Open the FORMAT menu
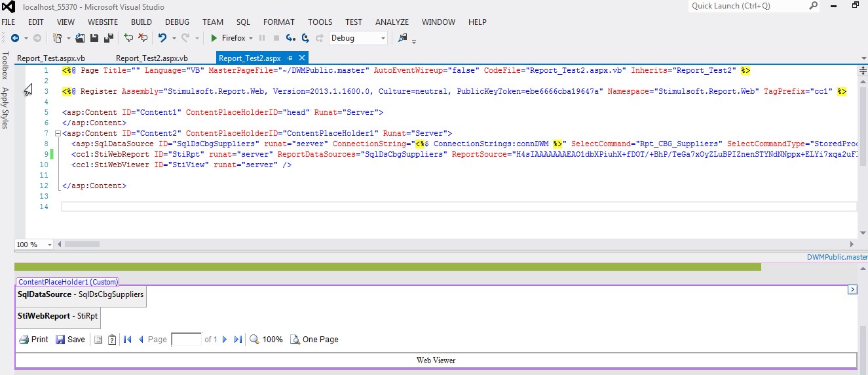868x375 pixels. [279, 22]
